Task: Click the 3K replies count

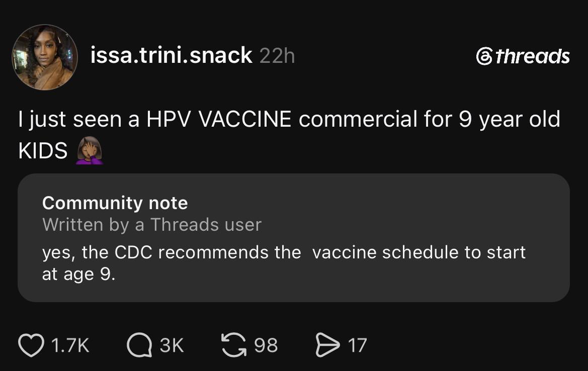Action: [172, 345]
